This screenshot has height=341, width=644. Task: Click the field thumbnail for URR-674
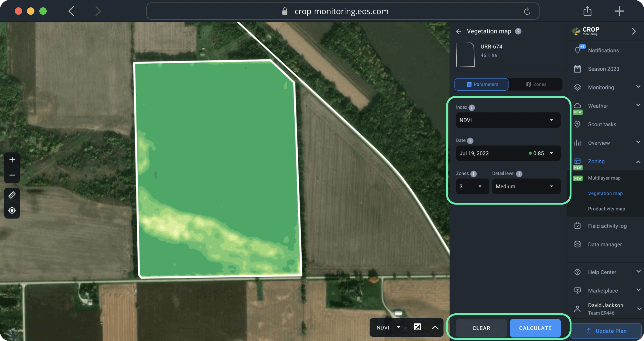tap(465, 55)
